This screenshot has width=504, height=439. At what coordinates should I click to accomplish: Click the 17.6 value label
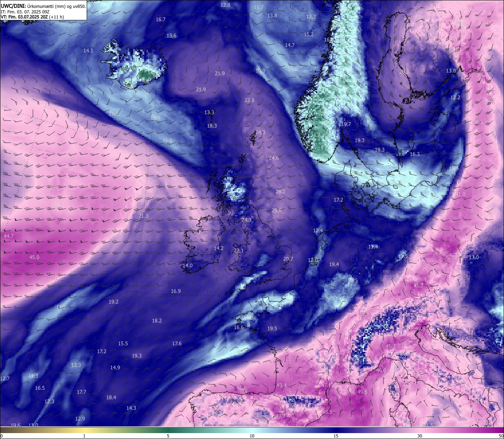tap(177, 343)
